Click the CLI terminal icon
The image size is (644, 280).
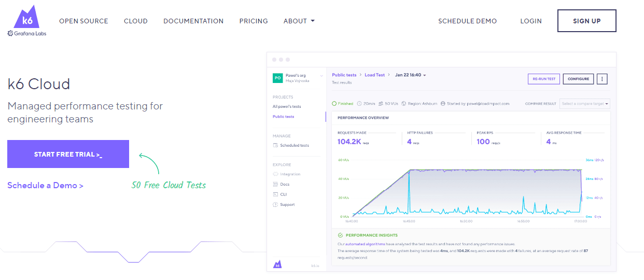(275, 194)
